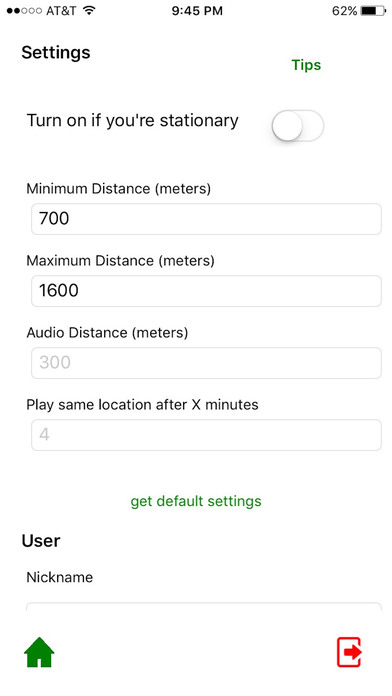Focus the Play same location minutes field
392x696 pixels.
(206, 435)
